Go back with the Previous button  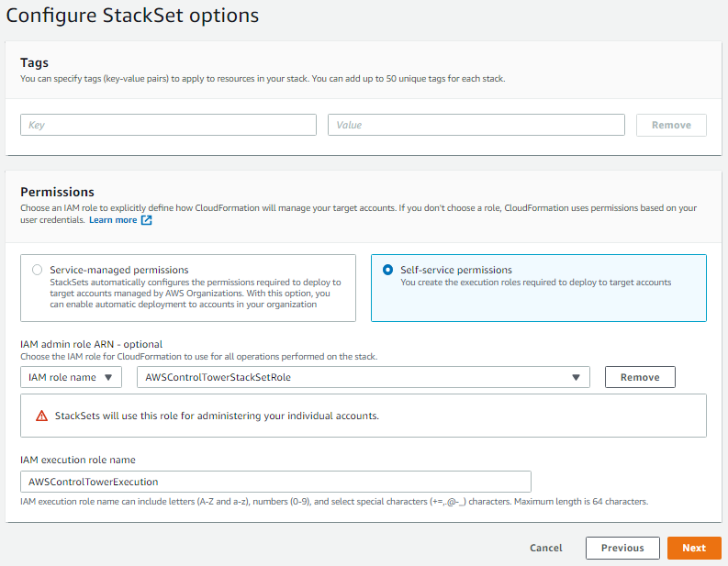pos(622,548)
